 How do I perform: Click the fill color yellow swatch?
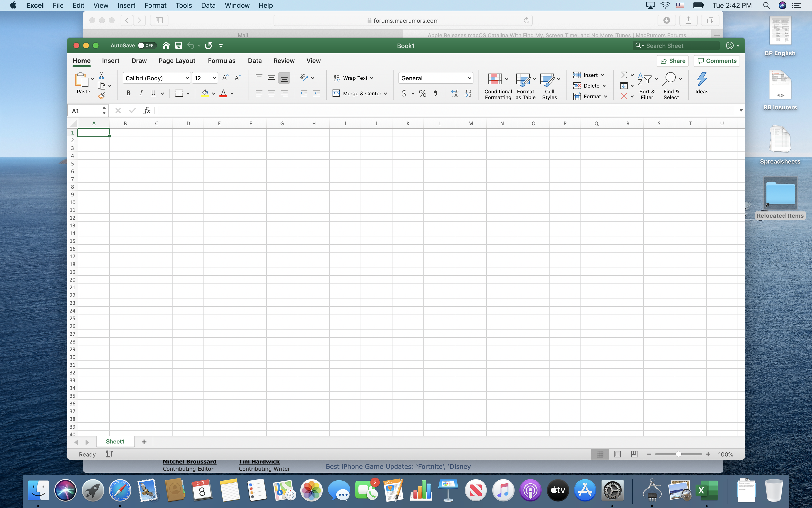click(x=205, y=93)
